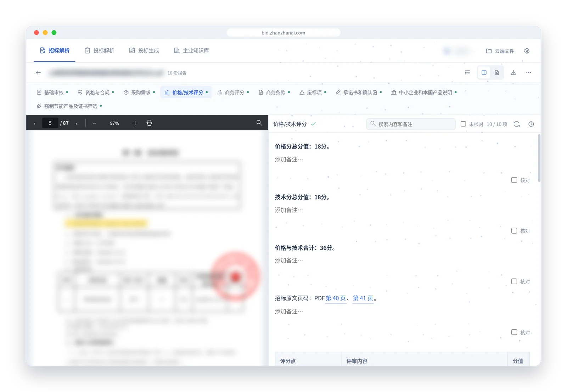Viewport: 567px width, 392px height.
Task: Click the refresh analysis icon
Action: coord(517,124)
